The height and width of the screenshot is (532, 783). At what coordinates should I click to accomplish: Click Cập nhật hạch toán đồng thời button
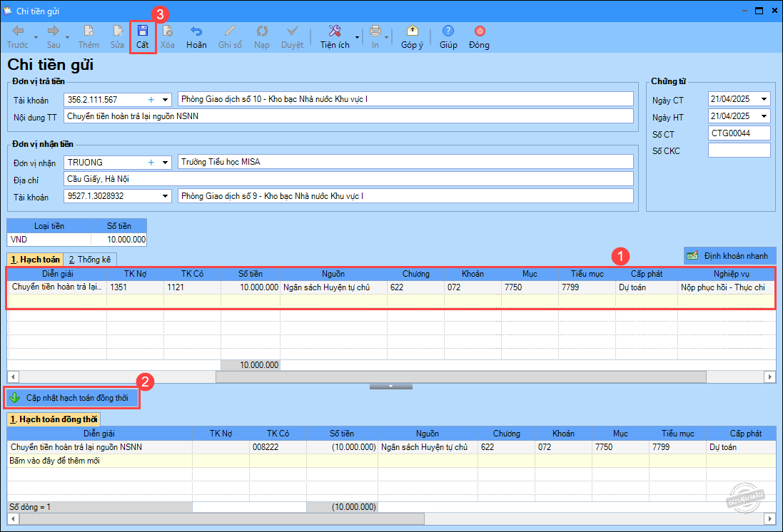pos(72,398)
